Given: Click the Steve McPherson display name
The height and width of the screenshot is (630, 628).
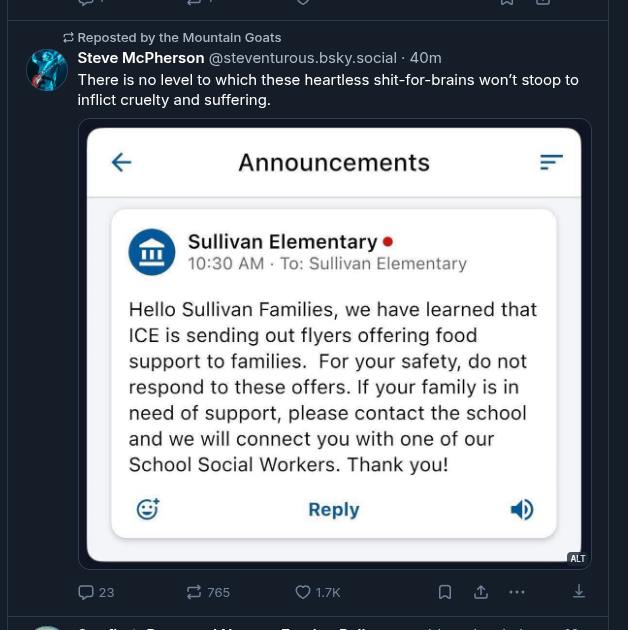Looking at the screenshot, I should click(141, 58).
